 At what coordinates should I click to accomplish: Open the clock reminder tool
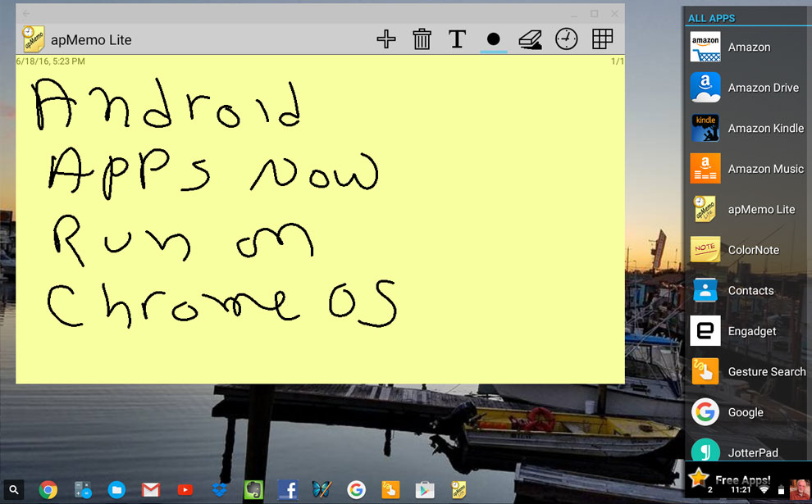tap(567, 39)
